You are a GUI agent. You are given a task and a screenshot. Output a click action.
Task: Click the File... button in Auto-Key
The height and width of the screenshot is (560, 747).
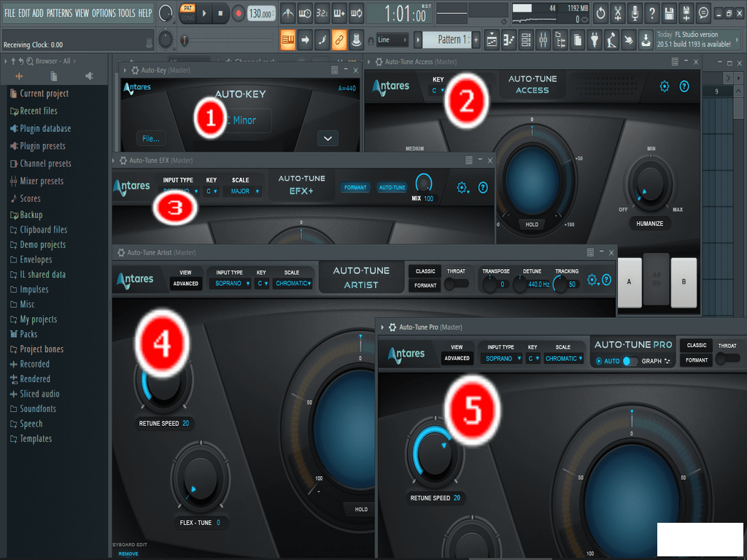pos(151,139)
